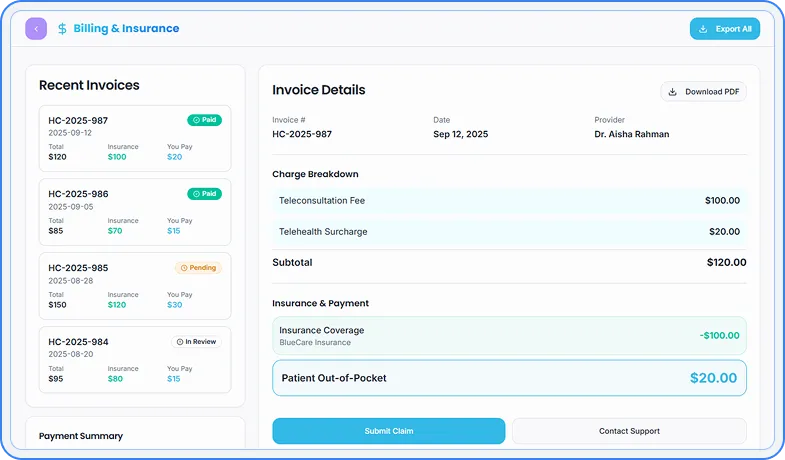Click the Subtotal $120.00 amount
The height and width of the screenshot is (460, 785).
(726, 262)
